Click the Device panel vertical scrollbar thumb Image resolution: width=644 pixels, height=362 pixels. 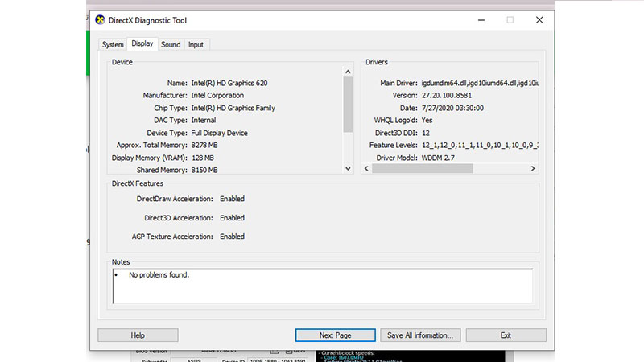point(348,105)
